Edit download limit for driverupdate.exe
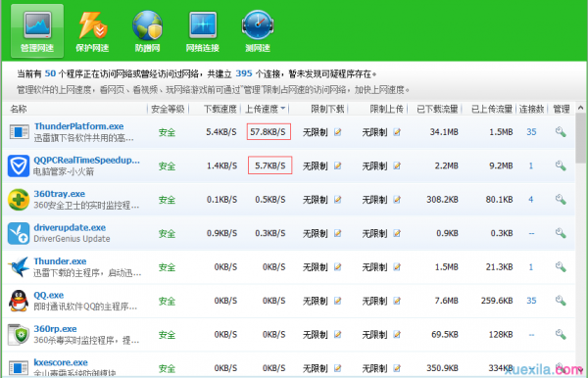The width and height of the screenshot is (588, 378). (x=337, y=233)
